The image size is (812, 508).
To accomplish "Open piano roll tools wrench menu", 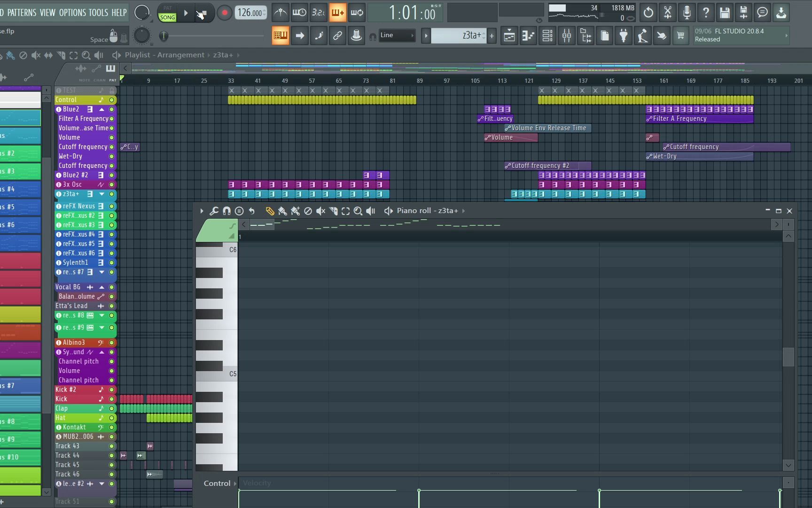I will [214, 211].
